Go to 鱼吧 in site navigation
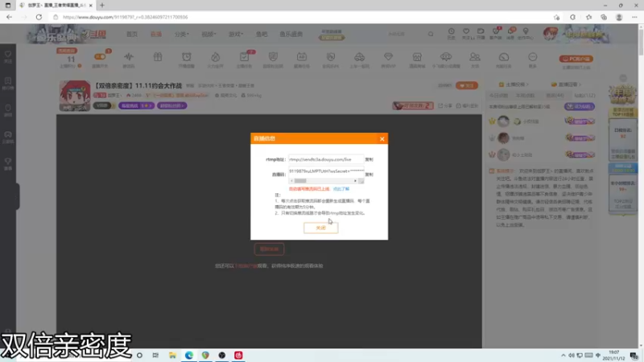644x362 pixels. coord(262,34)
